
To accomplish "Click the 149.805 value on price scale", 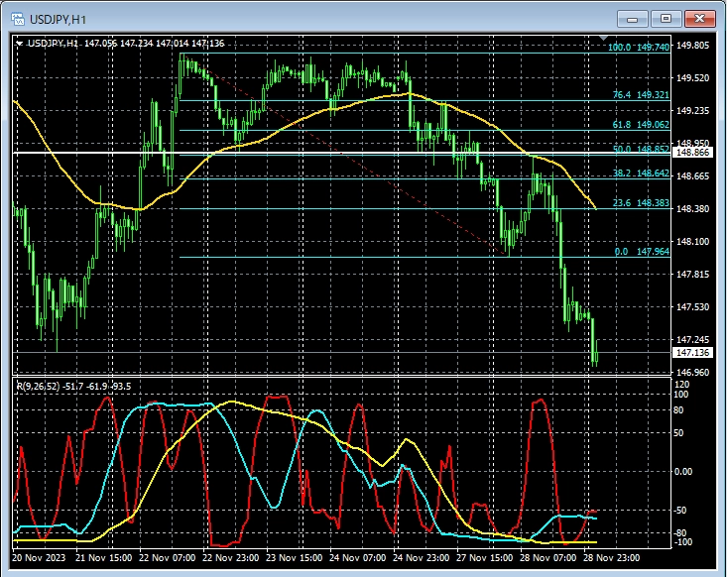I will pos(691,46).
